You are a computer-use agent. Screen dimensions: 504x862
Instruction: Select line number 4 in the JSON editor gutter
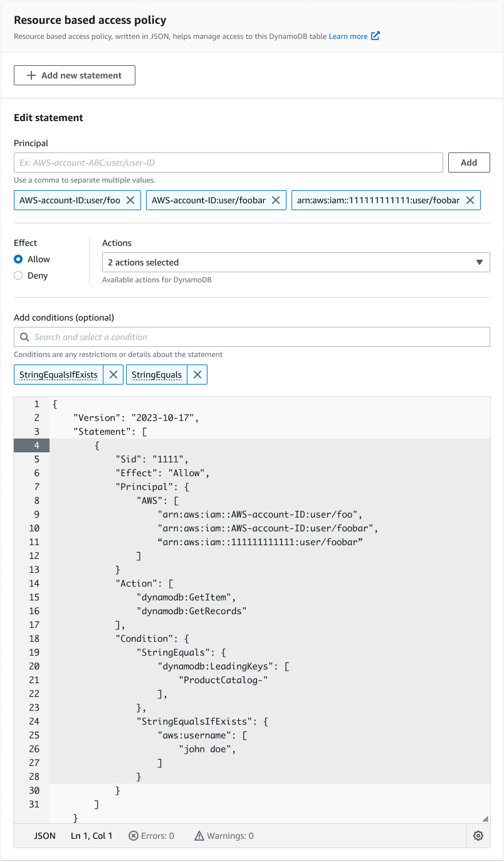coord(36,445)
